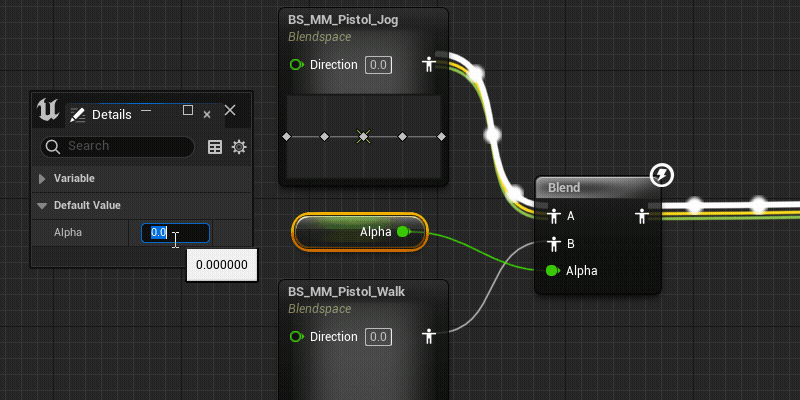Click Direction value box on BS_MM_Pistol_Walk

[x=379, y=337]
